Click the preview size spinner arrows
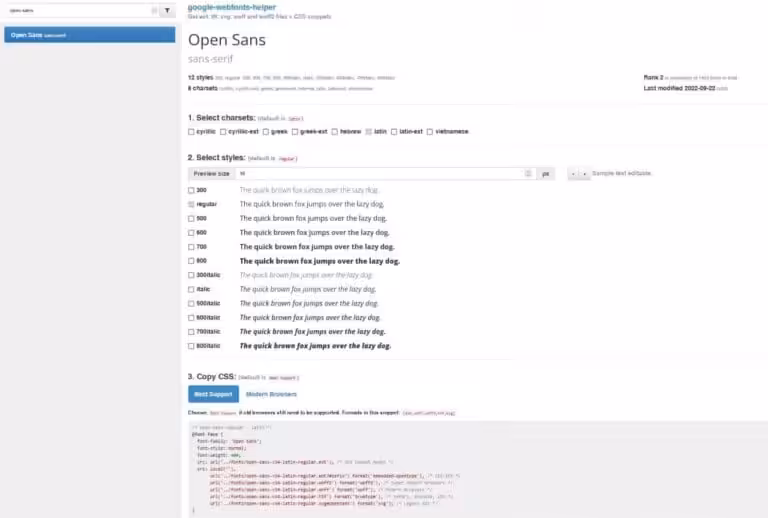The image size is (768, 518). coord(528,174)
